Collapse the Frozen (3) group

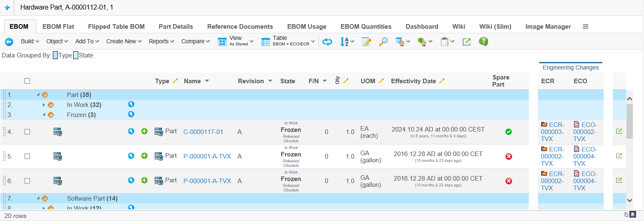coord(44,115)
